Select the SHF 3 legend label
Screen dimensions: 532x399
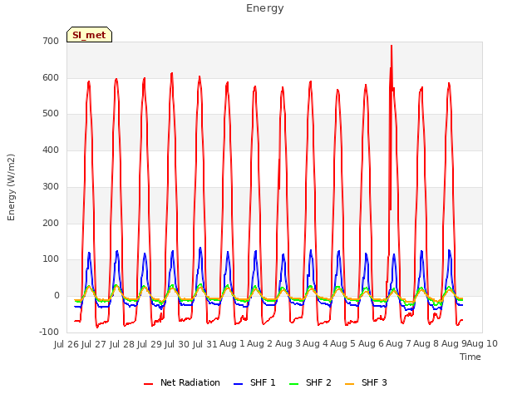point(374,382)
